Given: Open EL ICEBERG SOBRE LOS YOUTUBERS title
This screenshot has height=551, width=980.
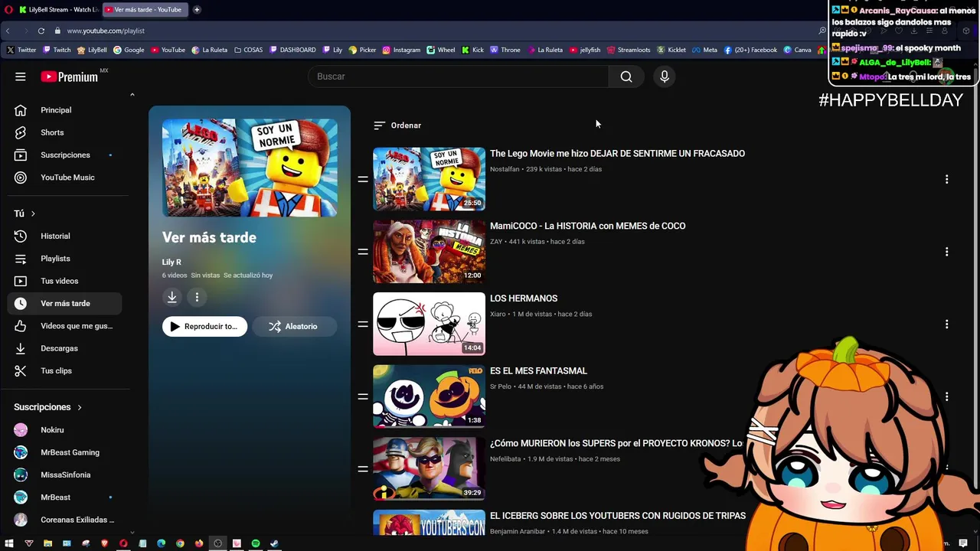Looking at the screenshot, I should coord(618,516).
